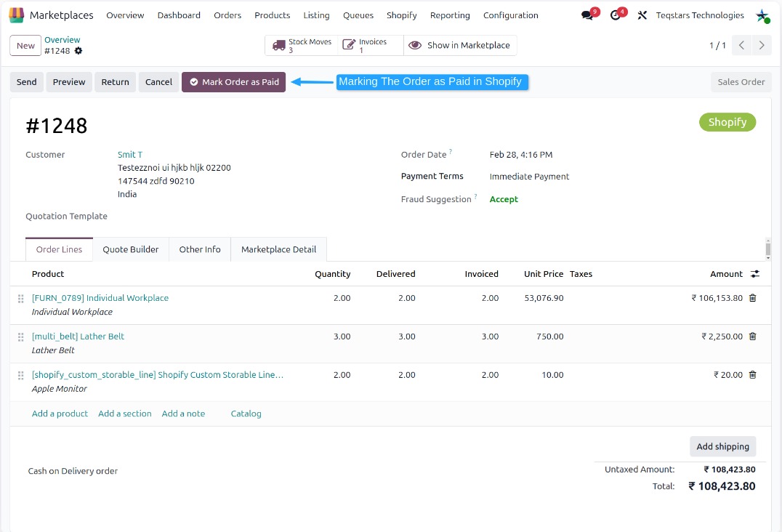Viewport: 782px width, 532px height.
Task: Click the Preview button
Action: [69, 82]
